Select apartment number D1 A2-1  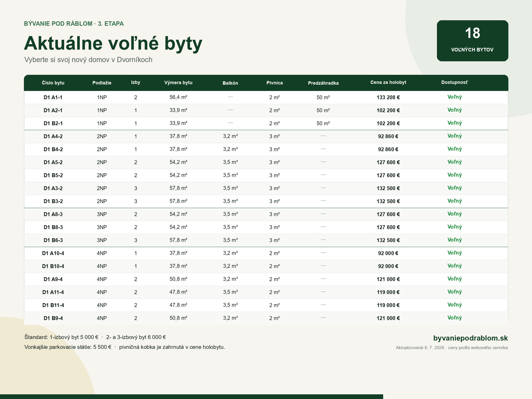pyautogui.click(x=53, y=110)
